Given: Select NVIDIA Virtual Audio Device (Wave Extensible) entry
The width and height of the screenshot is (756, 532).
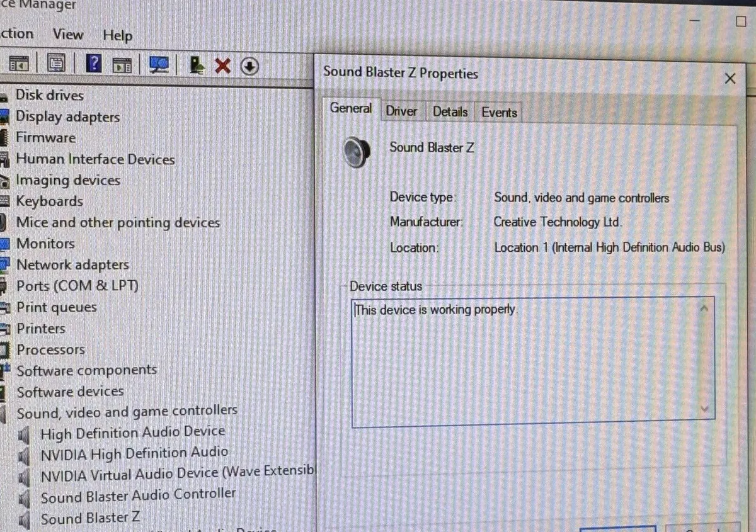Looking at the screenshot, I should 177,474.
